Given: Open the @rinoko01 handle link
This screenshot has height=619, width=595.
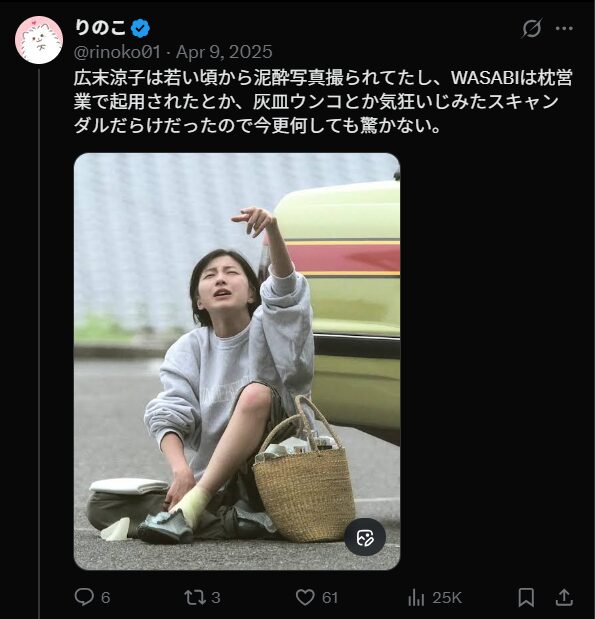Looking at the screenshot, I should [x=117, y=52].
